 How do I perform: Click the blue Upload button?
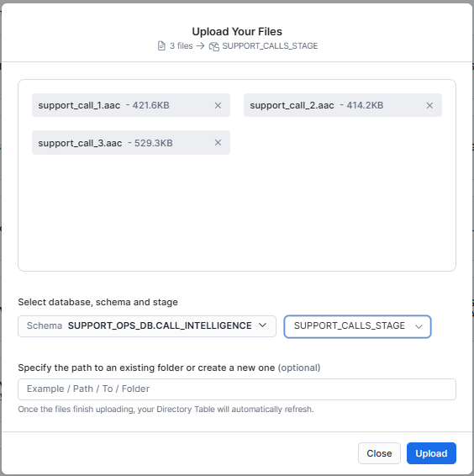(431, 453)
